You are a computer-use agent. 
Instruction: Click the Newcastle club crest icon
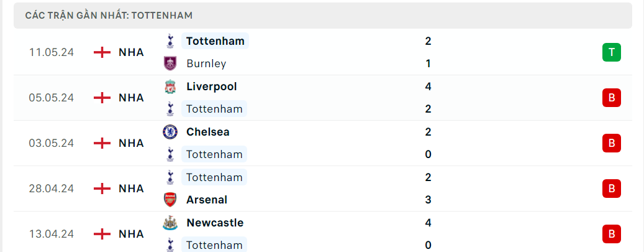170,223
